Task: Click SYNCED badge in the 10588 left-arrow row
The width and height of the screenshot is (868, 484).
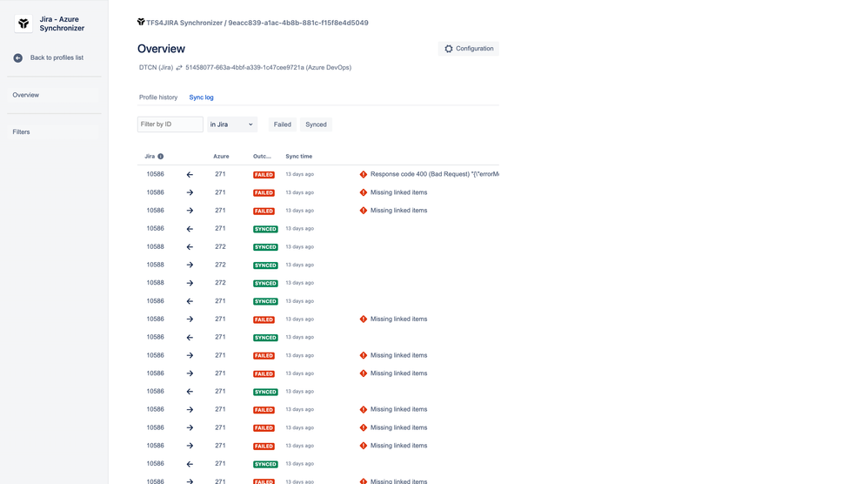Action: pyautogui.click(x=265, y=247)
